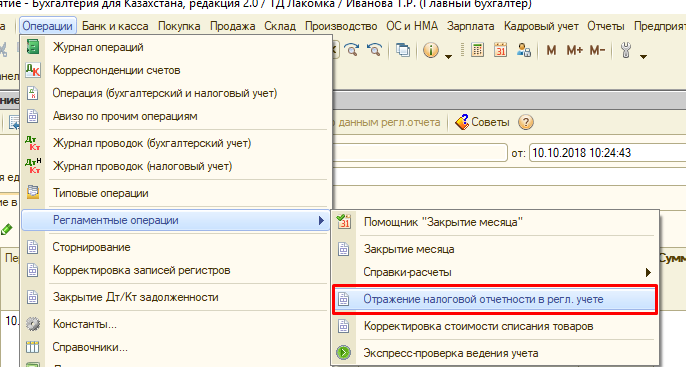Click document icon beside Сторнирование
Screen dimensions: 686x367
pos(33,247)
